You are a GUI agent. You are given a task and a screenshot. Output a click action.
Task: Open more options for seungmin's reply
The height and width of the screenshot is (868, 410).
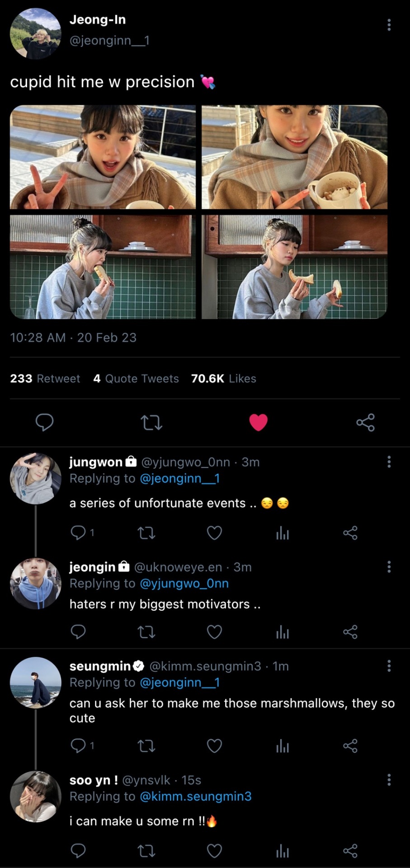(x=389, y=665)
